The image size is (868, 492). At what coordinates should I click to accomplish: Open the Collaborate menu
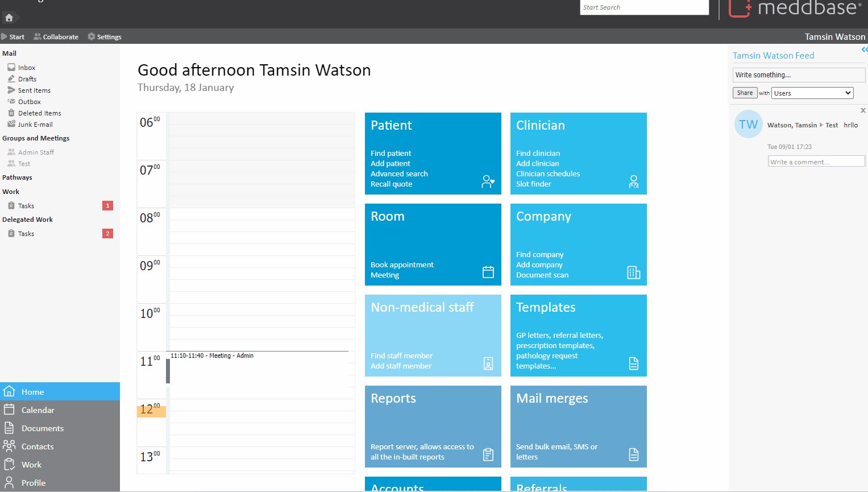coord(56,37)
